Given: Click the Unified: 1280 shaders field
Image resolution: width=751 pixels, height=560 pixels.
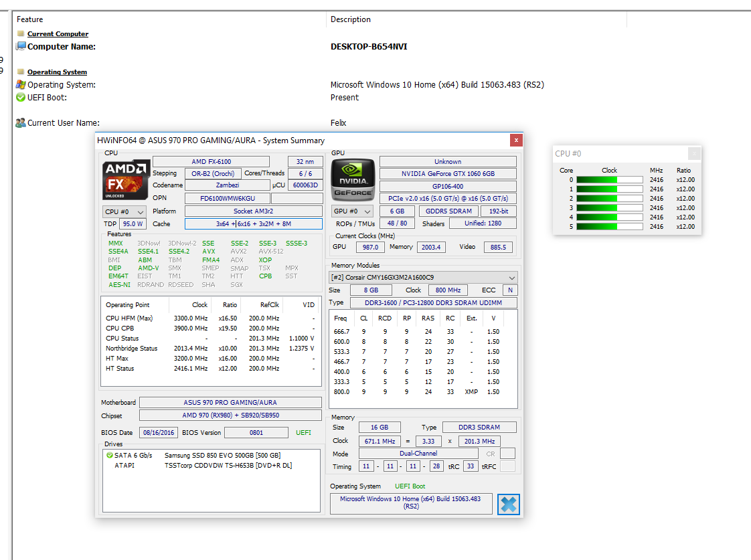Looking at the screenshot, I should click(483, 223).
